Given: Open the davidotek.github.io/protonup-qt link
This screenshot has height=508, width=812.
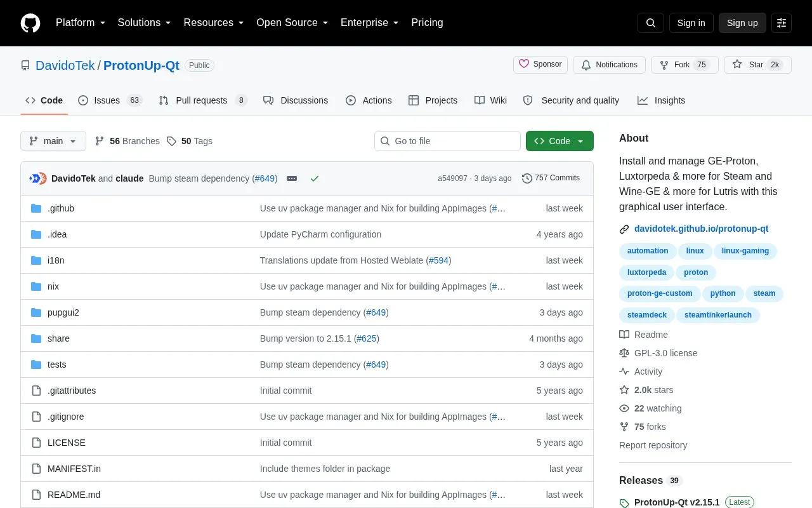Looking at the screenshot, I should [701, 229].
